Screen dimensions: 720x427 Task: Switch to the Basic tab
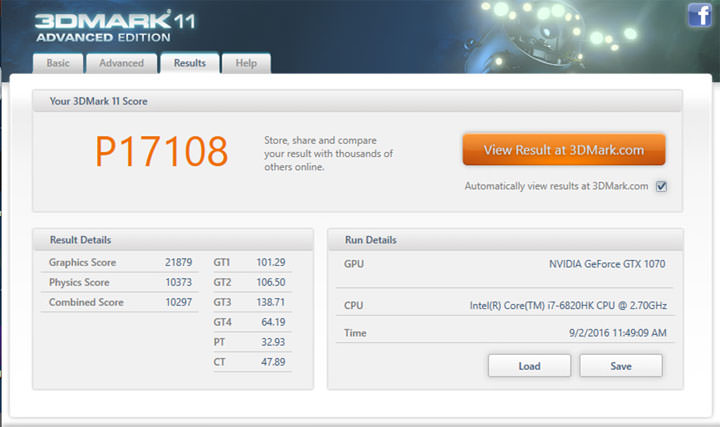pyautogui.click(x=59, y=63)
